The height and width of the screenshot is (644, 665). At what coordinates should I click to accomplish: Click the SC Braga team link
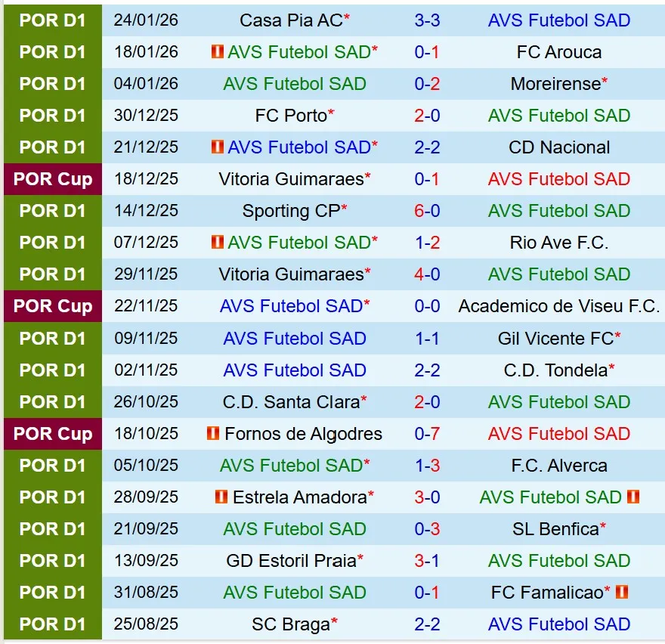(x=291, y=624)
